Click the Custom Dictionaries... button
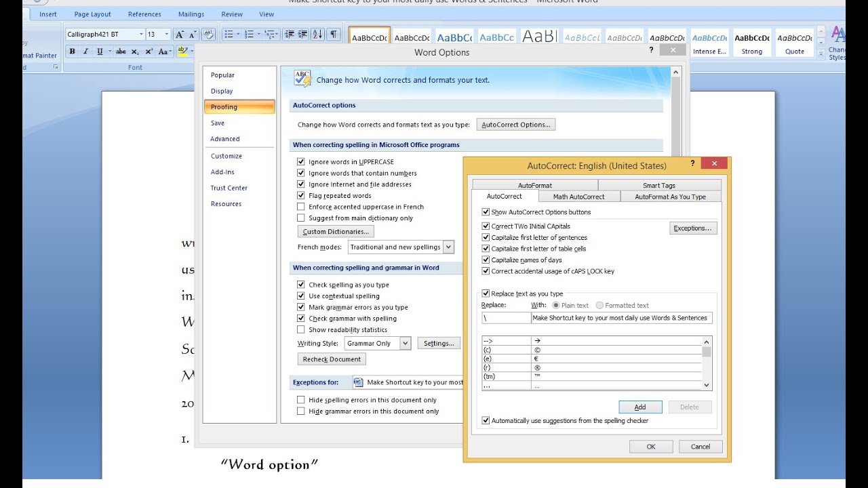 click(x=336, y=232)
